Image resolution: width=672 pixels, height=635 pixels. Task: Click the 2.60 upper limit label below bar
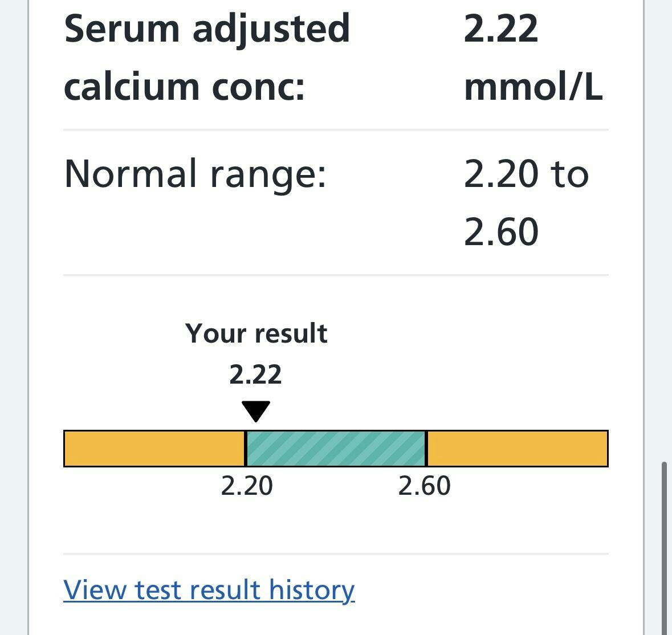(x=425, y=486)
